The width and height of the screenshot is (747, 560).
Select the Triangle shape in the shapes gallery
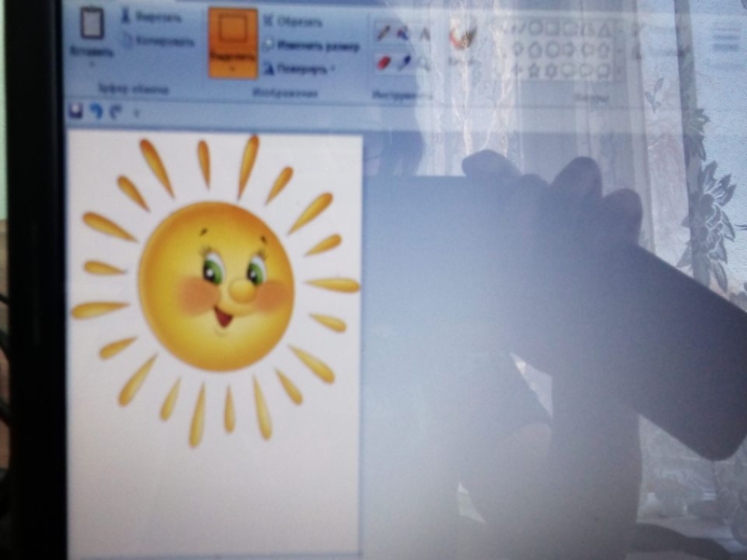tap(603, 31)
